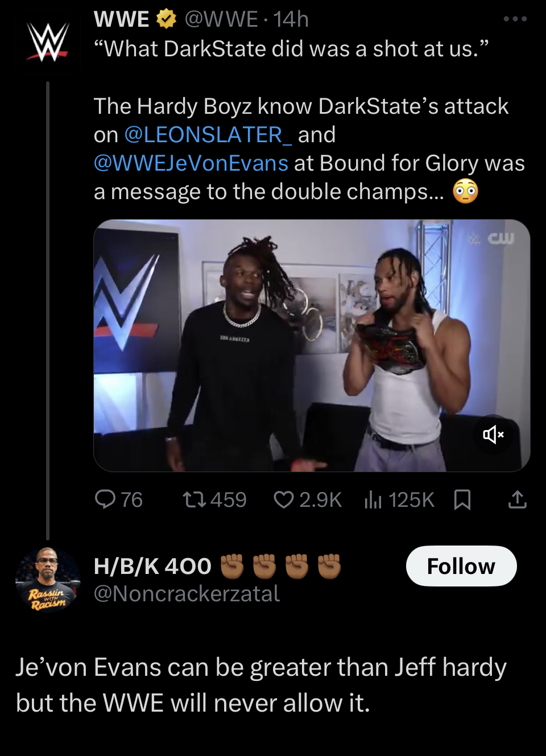Click the gold verified badge next to WWE
546x756 pixels.
pos(166,19)
